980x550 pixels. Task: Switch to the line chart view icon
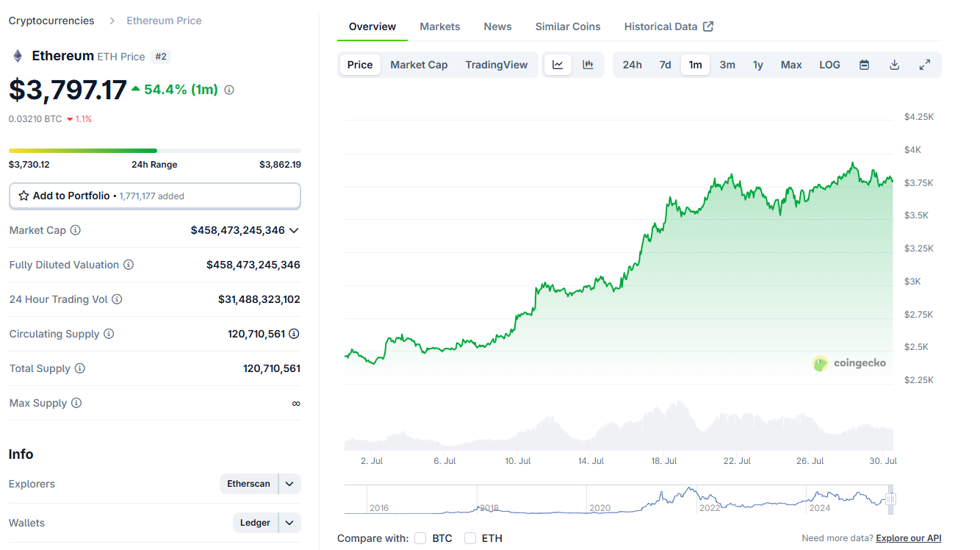[x=558, y=65]
